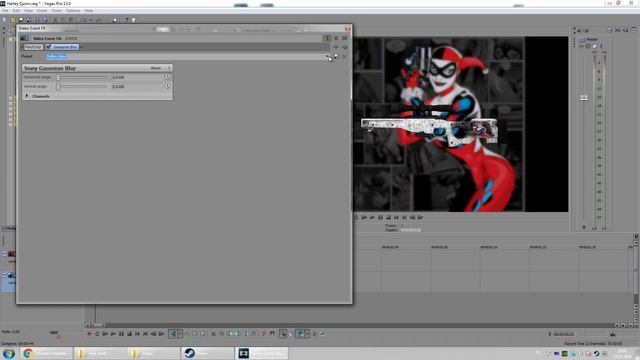Screen dimensions: 640x360
Task: Click Pause on the main transport bar
Action: (x=121, y=334)
